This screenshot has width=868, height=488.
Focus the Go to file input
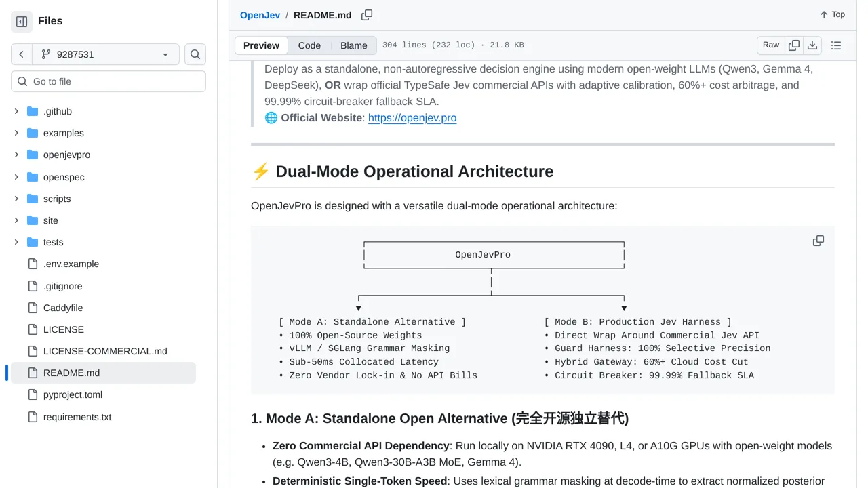pyautogui.click(x=108, y=81)
